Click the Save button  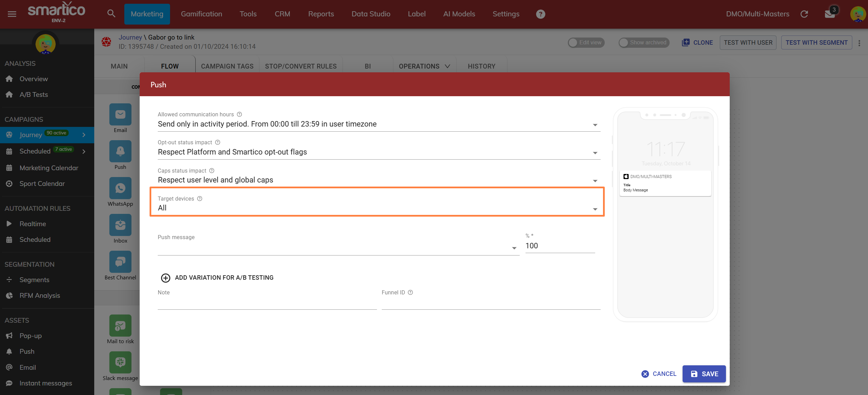(704, 374)
